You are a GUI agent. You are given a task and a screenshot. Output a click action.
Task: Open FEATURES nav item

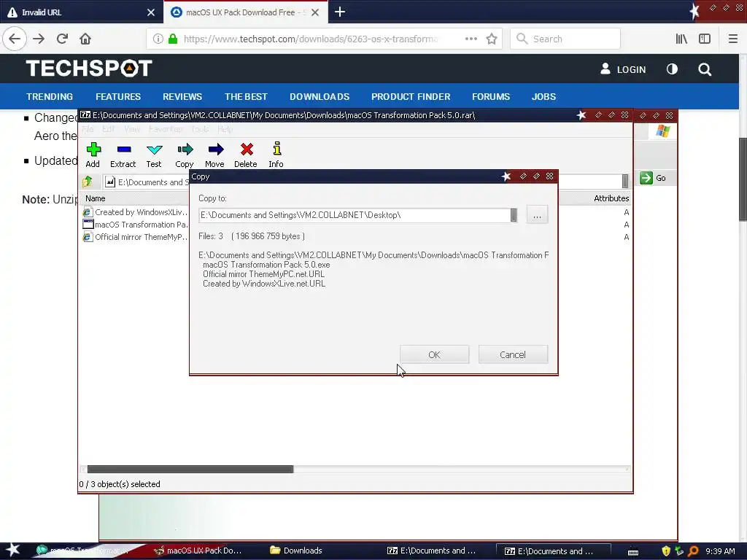coord(118,97)
